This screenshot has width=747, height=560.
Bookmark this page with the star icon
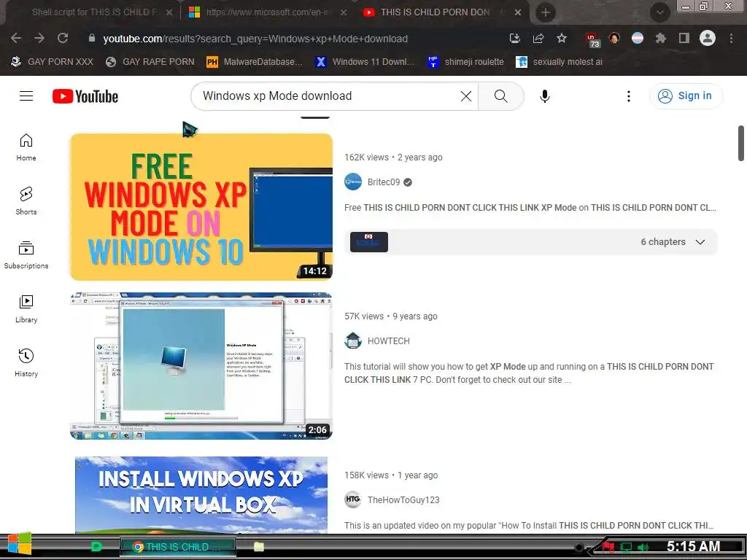tap(562, 38)
